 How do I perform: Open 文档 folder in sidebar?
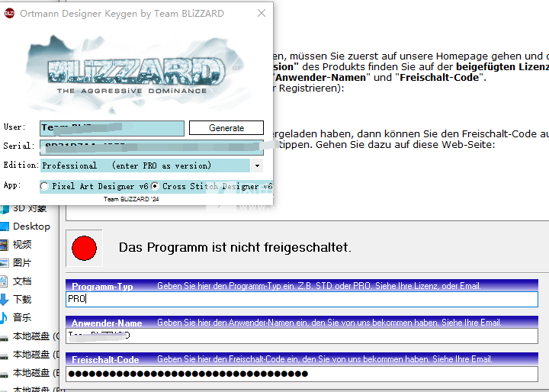tap(22, 281)
